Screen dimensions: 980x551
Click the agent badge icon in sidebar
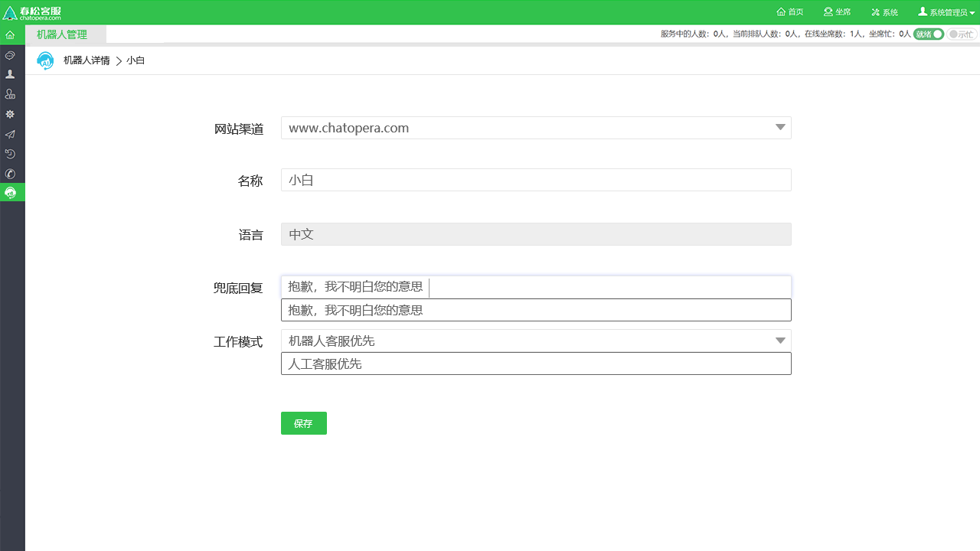10,93
